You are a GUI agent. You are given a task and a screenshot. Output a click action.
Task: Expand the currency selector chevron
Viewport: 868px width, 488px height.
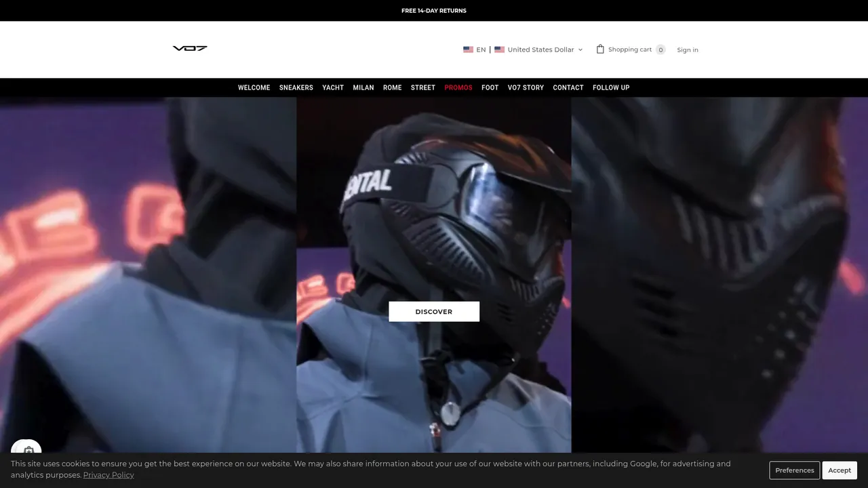[580, 49]
